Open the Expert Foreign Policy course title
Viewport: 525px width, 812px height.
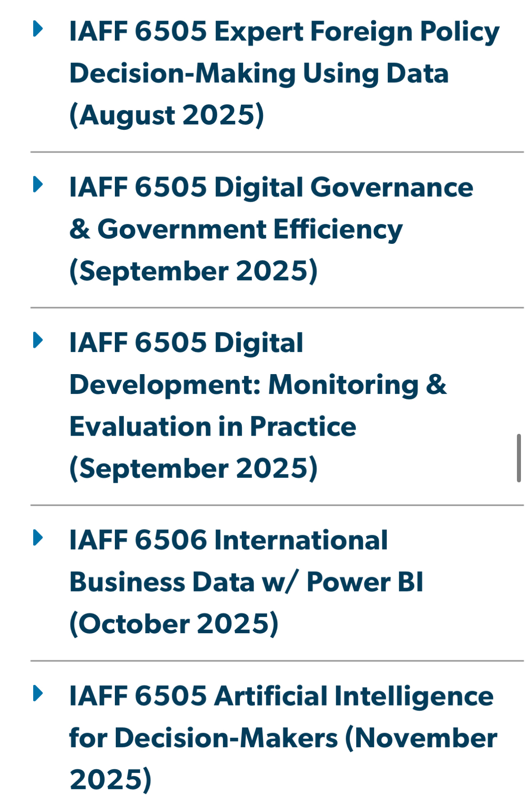click(284, 32)
